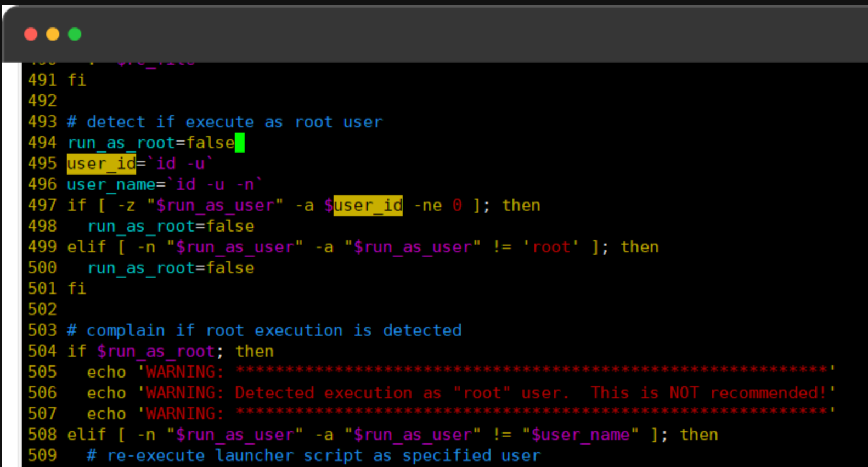Click run_as_root=false on line 500
The image size is (868, 467).
(171, 268)
